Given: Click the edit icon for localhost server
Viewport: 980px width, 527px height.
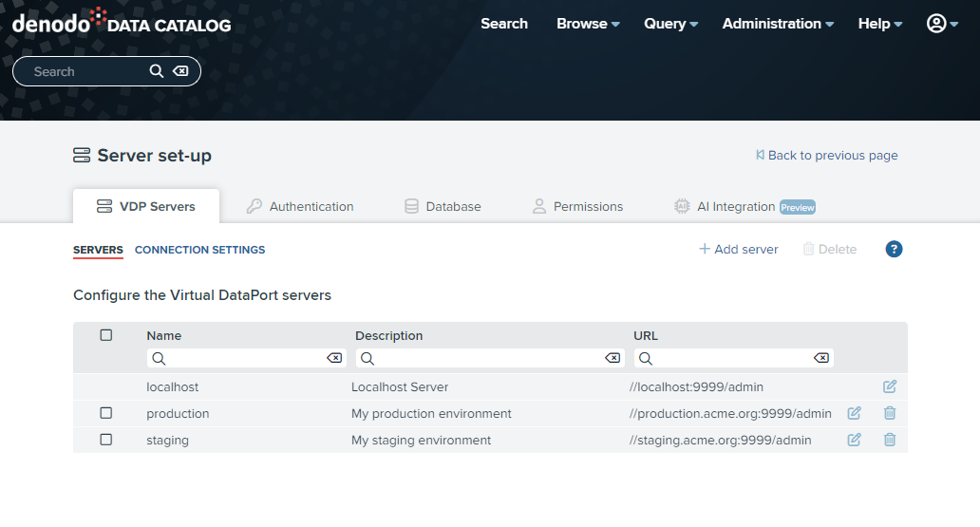Looking at the screenshot, I should tap(889, 386).
